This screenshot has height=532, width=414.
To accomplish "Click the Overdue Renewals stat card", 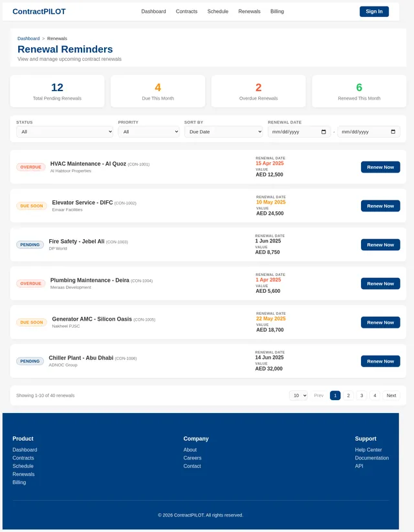I will click(259, 91).
